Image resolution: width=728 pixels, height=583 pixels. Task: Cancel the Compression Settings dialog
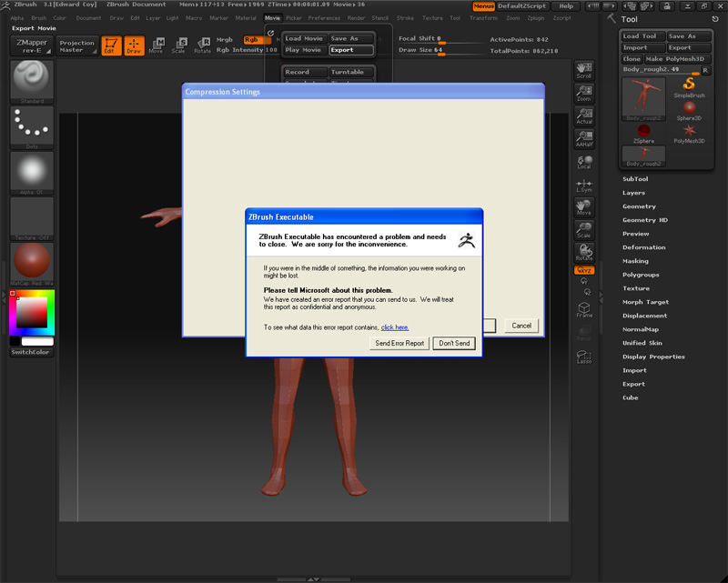521,326
